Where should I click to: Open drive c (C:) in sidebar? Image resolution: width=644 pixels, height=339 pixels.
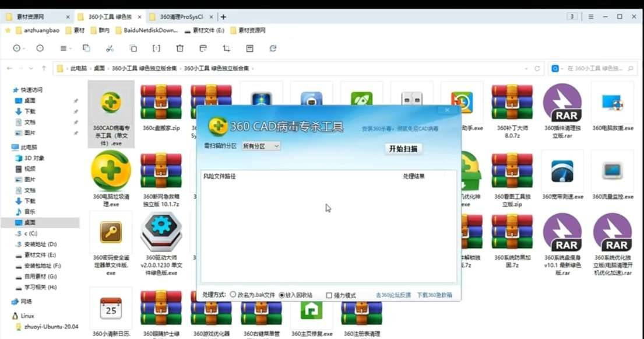pyautogui.click(x=27, y=233)
